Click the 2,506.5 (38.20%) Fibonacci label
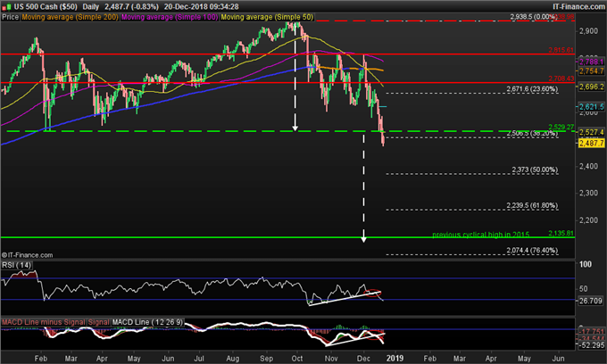The height and width of the screenshot is (364, 607). (532, 134)
